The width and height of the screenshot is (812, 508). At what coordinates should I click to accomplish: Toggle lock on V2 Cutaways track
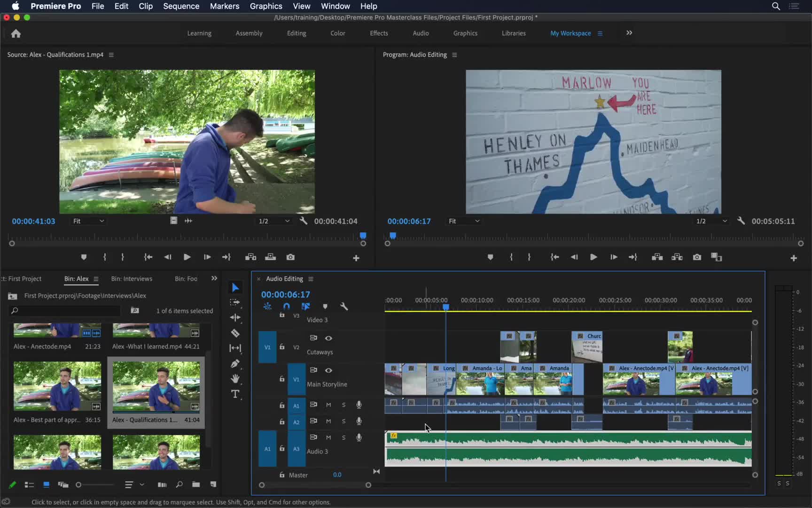(282, 347)
